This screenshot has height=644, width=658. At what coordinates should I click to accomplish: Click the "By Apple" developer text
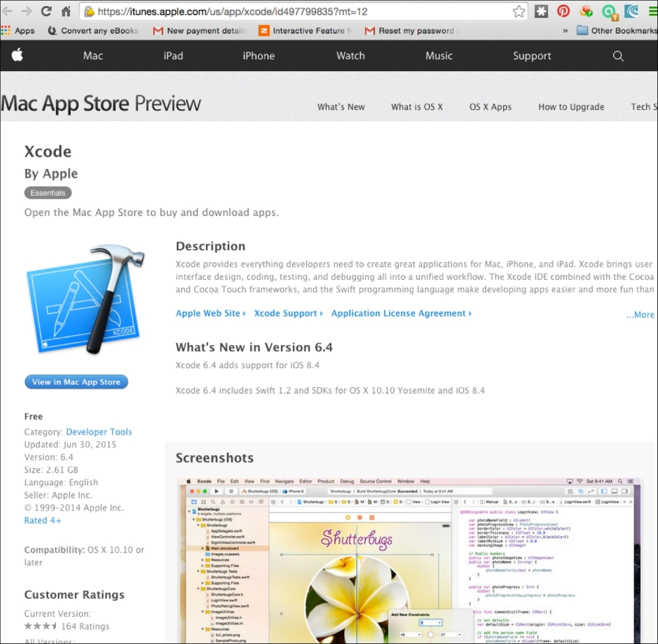[x=51, y=173]
